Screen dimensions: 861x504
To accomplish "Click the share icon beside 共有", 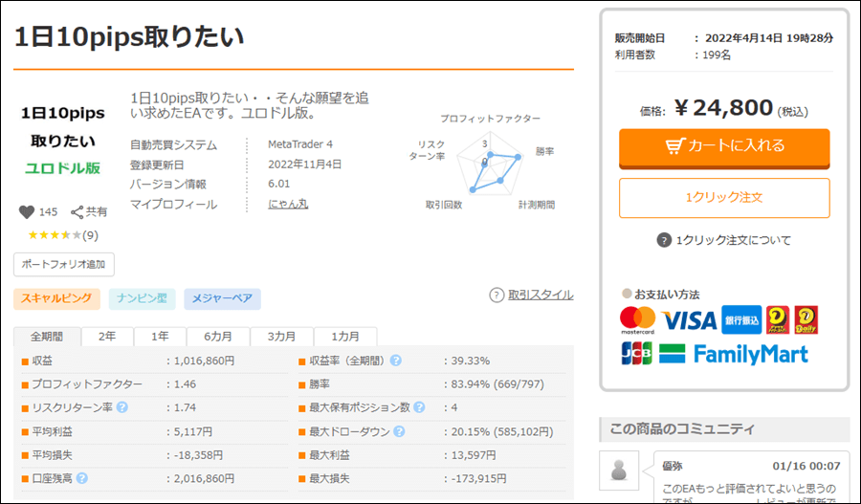I will tap(77, 212).
